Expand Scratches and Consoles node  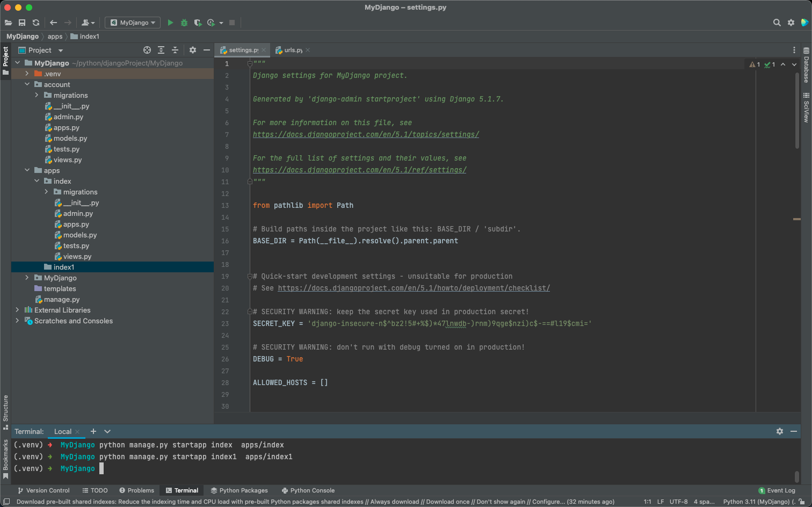coord(17,321)
